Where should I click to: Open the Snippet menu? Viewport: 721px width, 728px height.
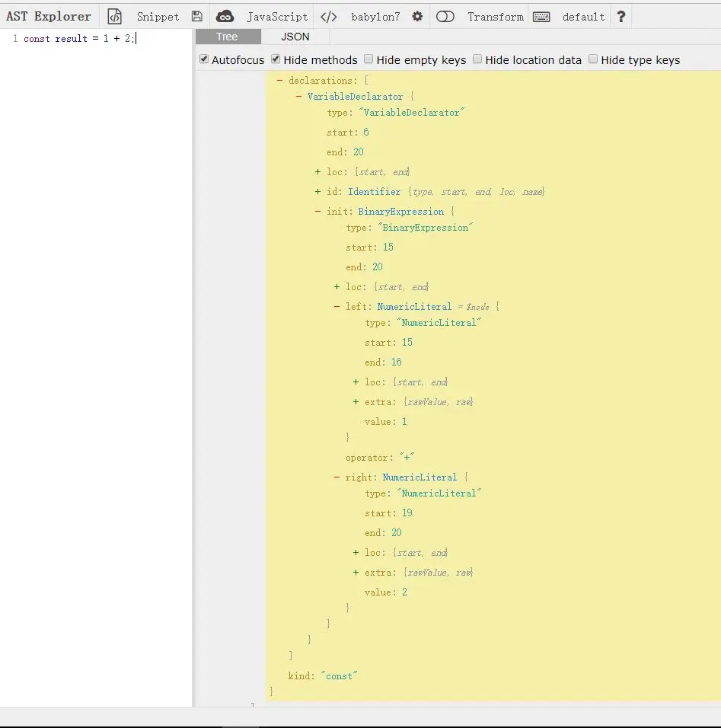158,17
